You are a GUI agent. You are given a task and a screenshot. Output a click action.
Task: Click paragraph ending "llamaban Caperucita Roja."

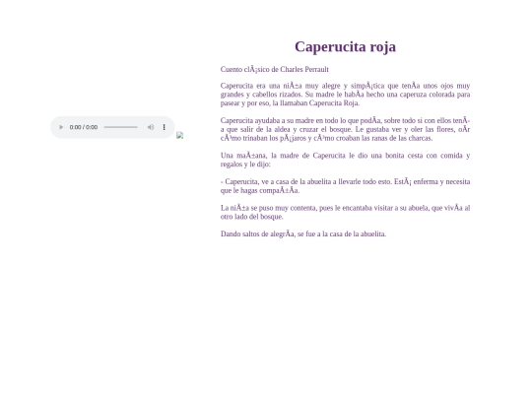click(x=345, y=95)
